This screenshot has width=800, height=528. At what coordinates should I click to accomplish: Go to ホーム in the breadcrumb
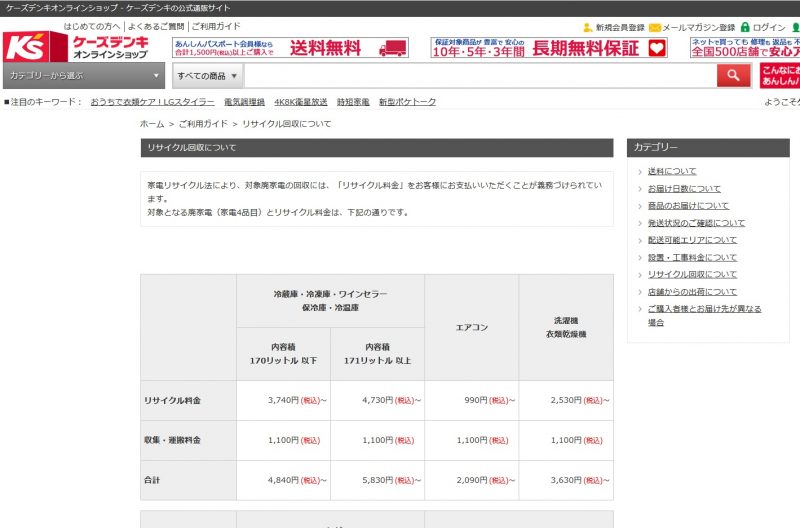[x=152, y=124]
